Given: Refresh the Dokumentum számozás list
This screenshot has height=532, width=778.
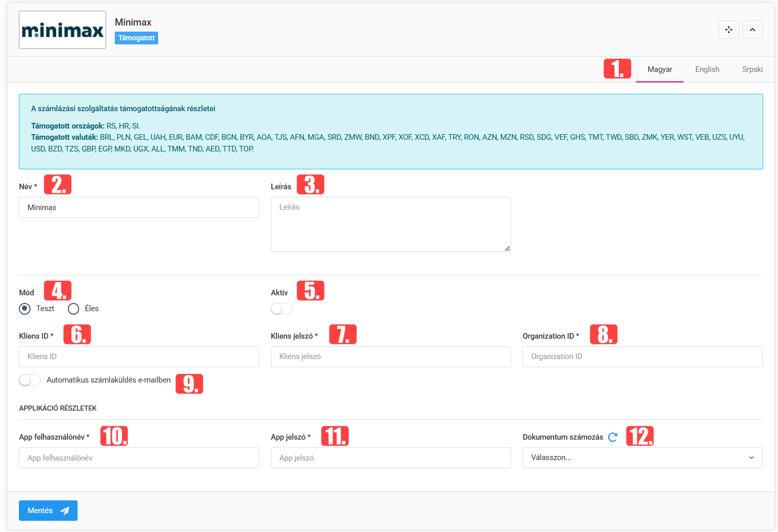Looking at the screenshot, I should point(613,437).
